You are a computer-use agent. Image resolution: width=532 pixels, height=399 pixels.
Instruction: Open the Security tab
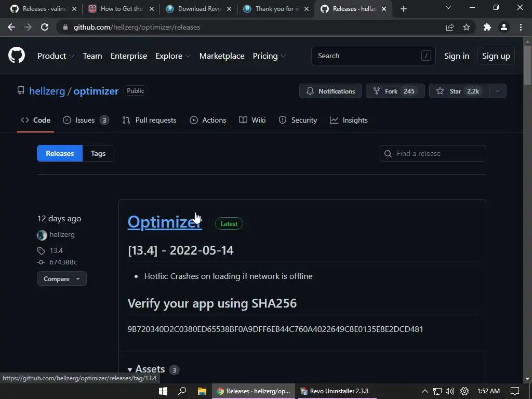click(x=298, y=120)
